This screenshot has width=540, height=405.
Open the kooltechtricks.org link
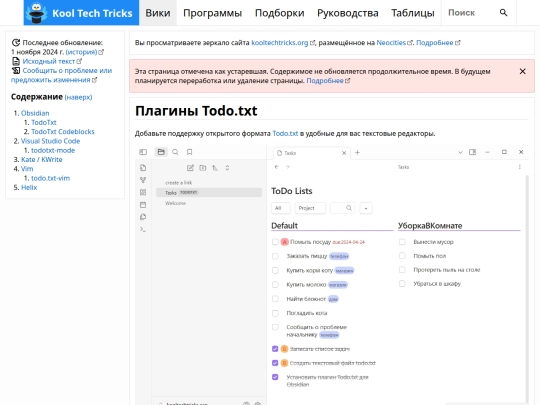[280, 43]
